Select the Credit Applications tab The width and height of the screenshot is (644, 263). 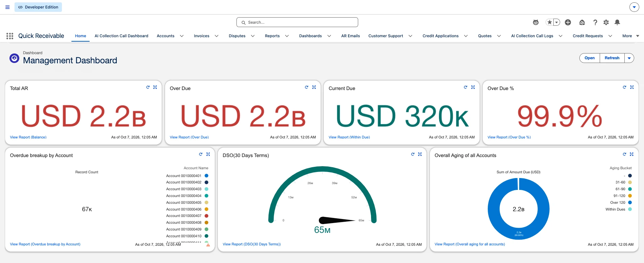click(440, 36)
